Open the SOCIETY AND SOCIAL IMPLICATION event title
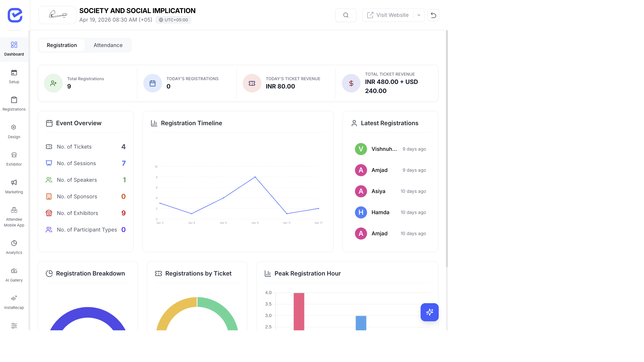Image resolution: width=644 pixels, height=362 pixels. coord(137,11)
